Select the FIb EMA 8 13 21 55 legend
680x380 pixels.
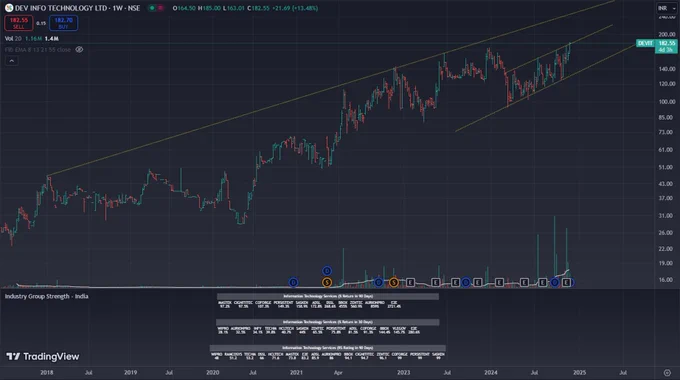pos(38,49)
